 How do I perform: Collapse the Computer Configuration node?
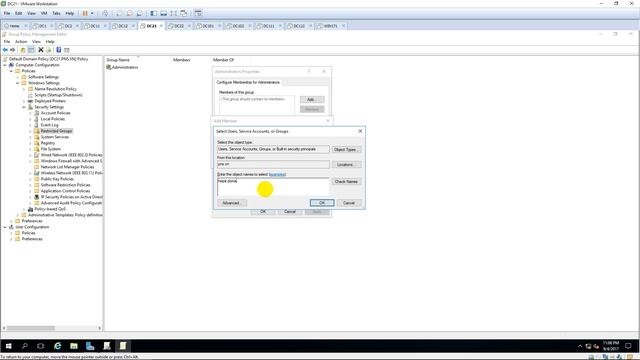[x=5, y=65]
